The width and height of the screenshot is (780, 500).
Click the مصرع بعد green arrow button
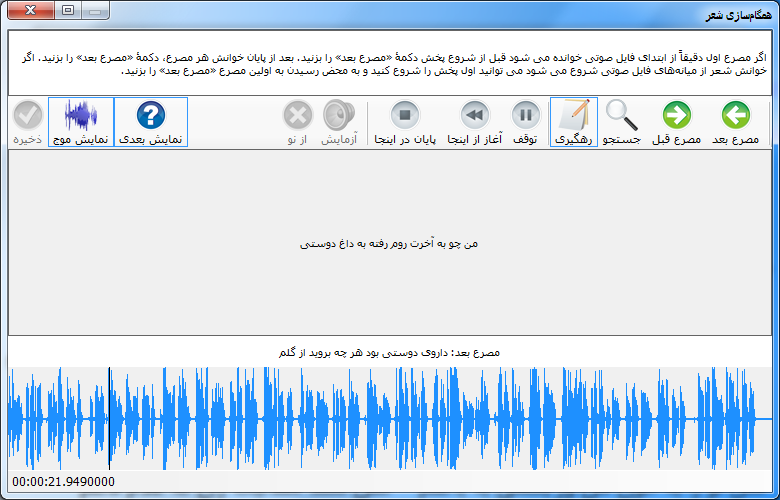(736, 122)
